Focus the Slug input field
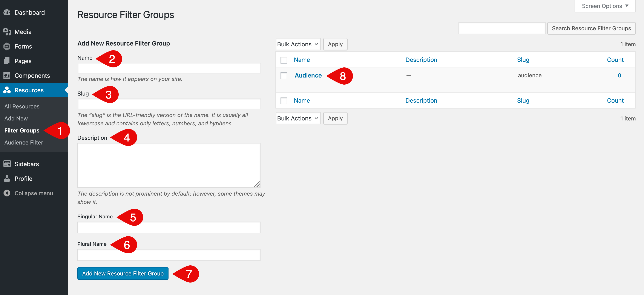644x295 pixels. pyautogui.click(x=169, y=104)
